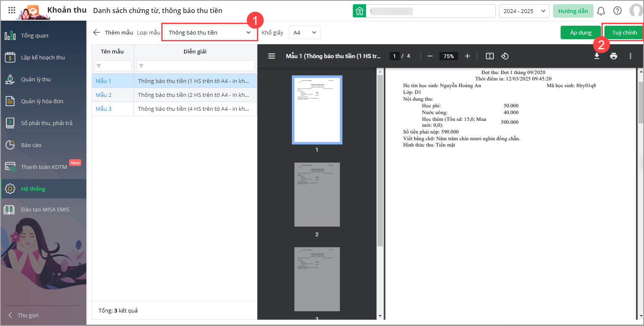644x326 pixels.
Task: Click the 'Tổng: 3 kết quả' total text
Action: coord(118,311)
